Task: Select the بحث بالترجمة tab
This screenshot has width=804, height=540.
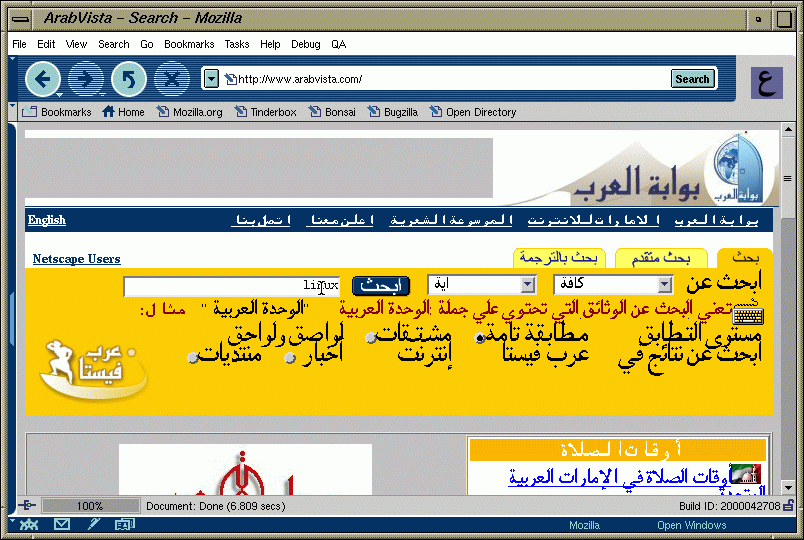Action: click(559, 257)
